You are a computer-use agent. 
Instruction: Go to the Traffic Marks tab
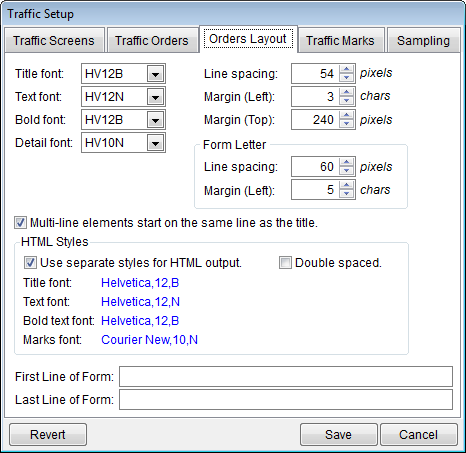341,40
